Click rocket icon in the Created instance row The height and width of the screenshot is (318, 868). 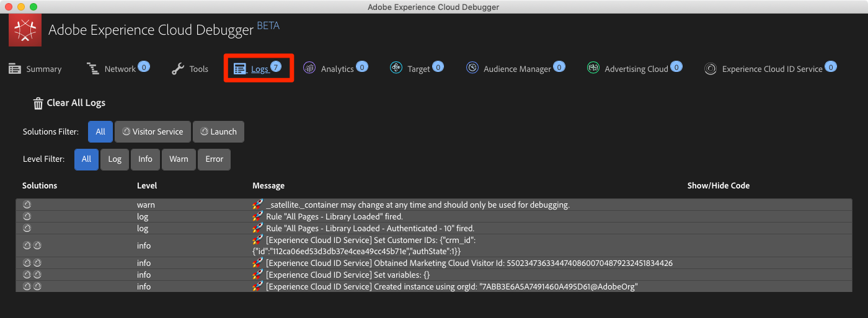258,286
